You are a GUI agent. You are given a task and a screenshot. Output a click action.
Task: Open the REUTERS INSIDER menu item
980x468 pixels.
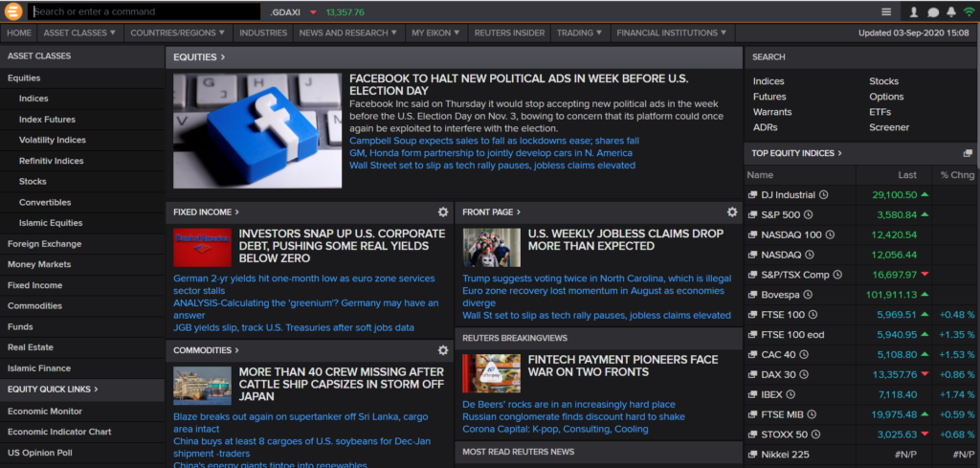coord(509,33)
